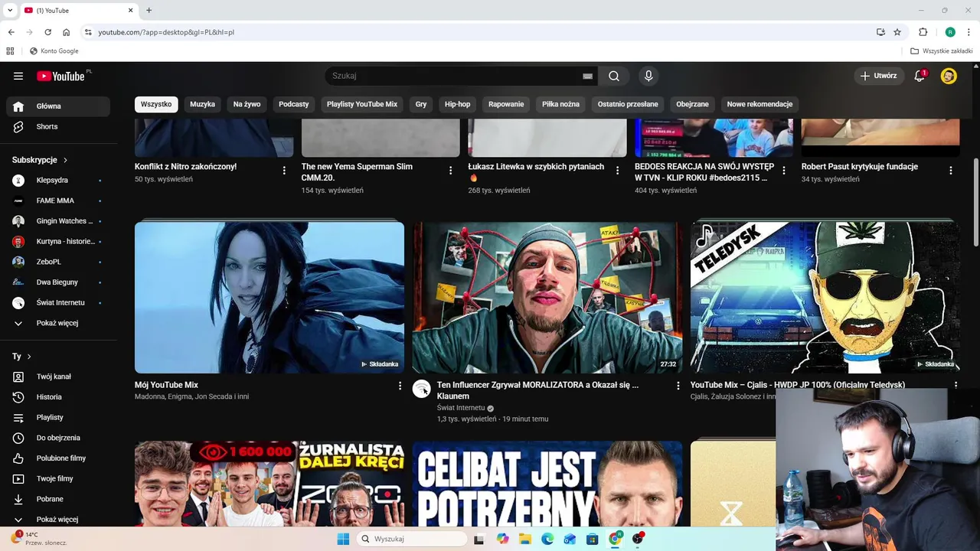Open options menu for Łukasz Litewka video
The image size is (980, 551).
click(617, 171)
